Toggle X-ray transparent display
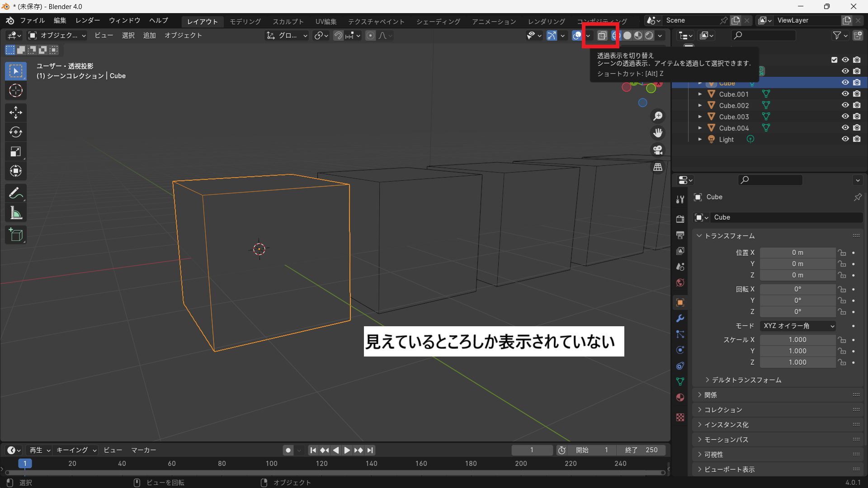 coord(602,36)
